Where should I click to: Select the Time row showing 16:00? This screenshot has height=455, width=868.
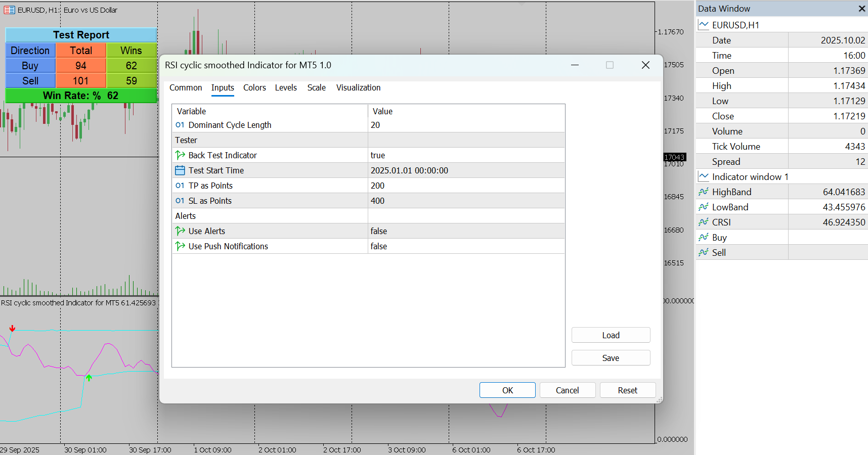pos(782,55)
